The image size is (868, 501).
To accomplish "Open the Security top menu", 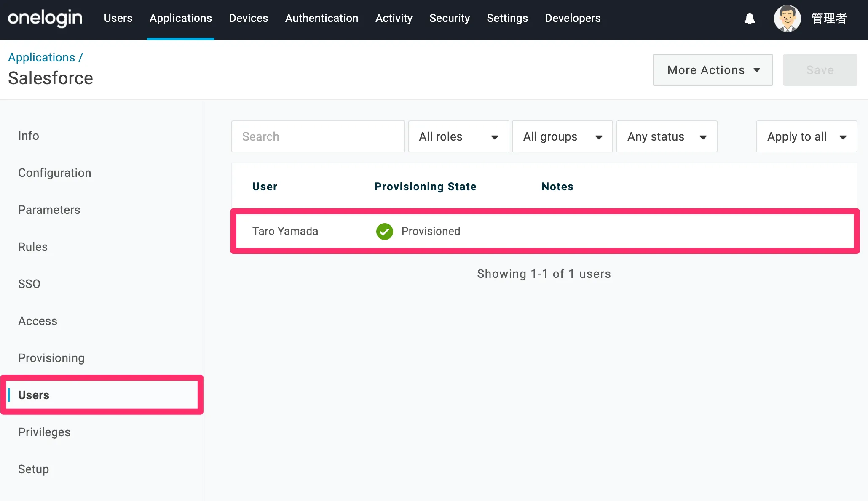I will click(x=449, y=18).
